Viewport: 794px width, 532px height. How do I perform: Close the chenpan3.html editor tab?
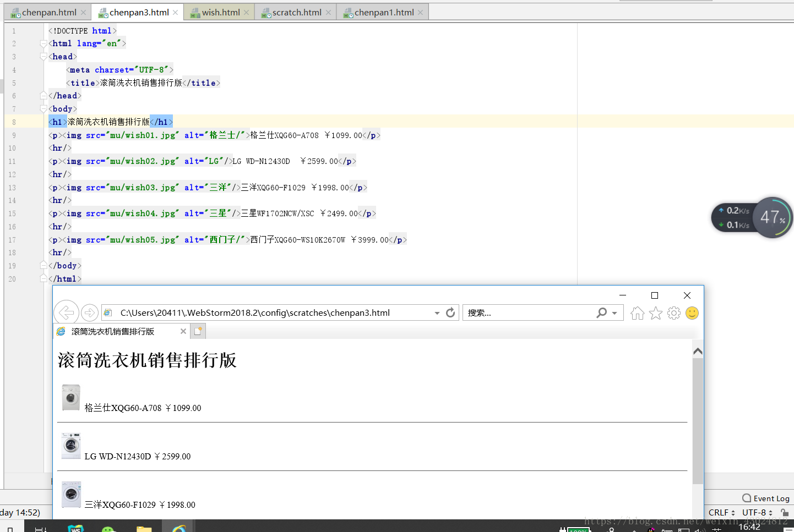click(x=175, y=13)
